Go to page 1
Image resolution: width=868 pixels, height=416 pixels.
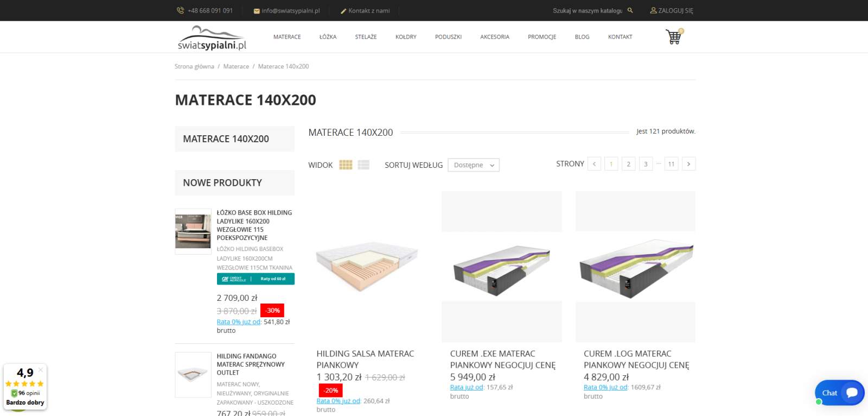pos(611,164)
